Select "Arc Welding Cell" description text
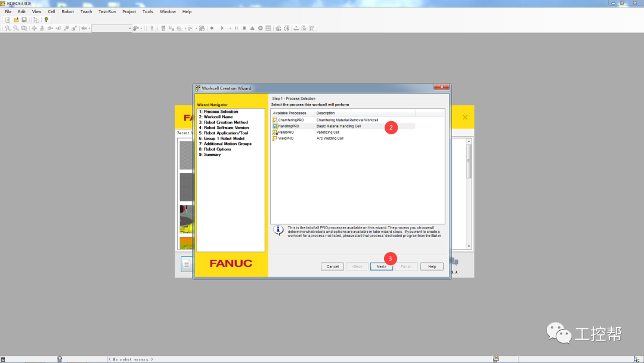 click(x=330, y=139)
